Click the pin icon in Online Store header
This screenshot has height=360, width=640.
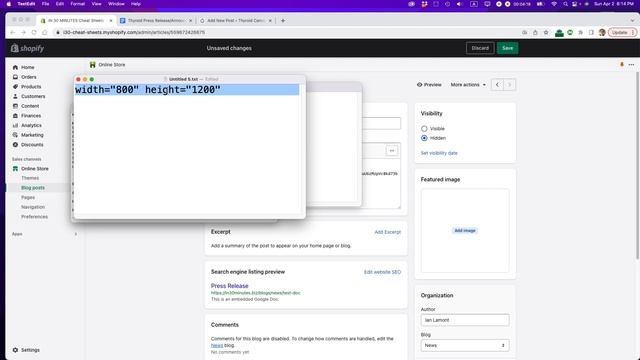[622, 65]
